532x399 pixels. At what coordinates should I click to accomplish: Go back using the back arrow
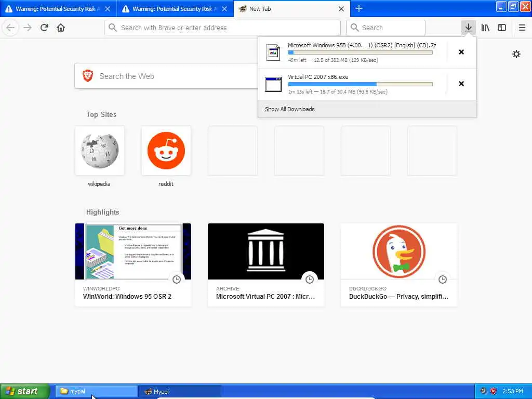pos(10,28)
